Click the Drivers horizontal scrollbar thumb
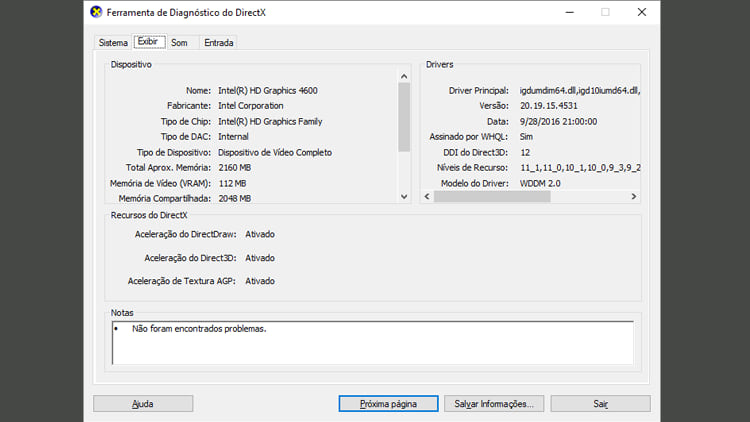Viewport: 750px width, 422px height. click(492, 196)
